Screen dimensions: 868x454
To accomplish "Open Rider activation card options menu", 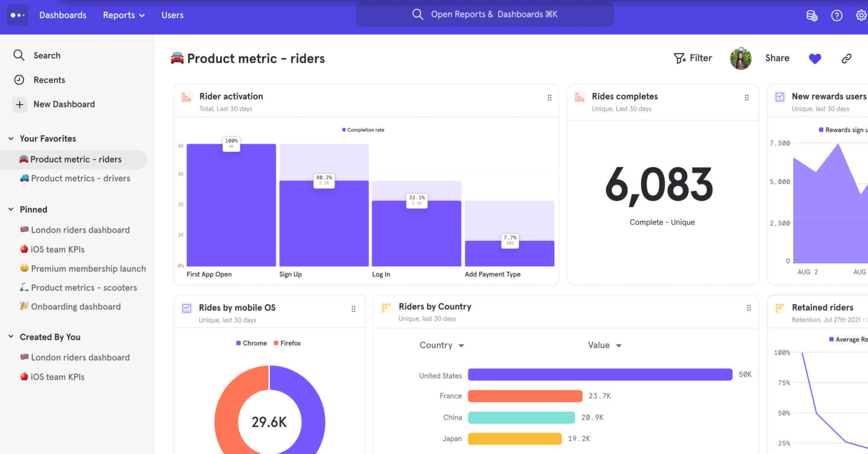I will [x=549, y=98].
